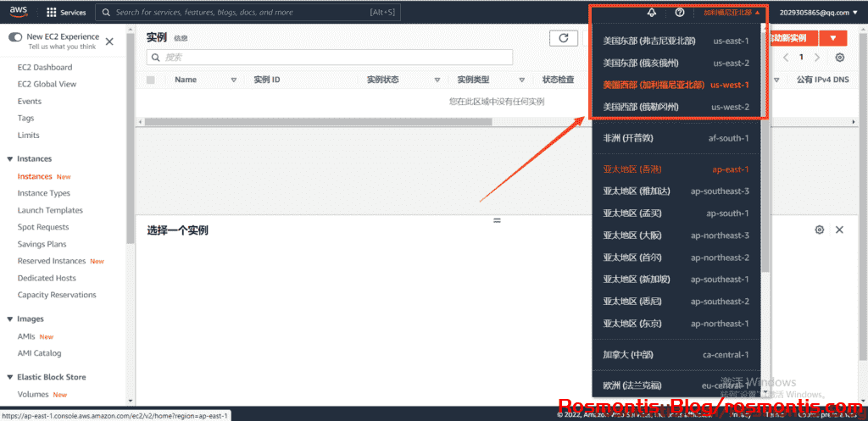This screenshot has width=868, height=421.
Task: Select region ap-south-1 Mumbai
Action: coord(676,213)
